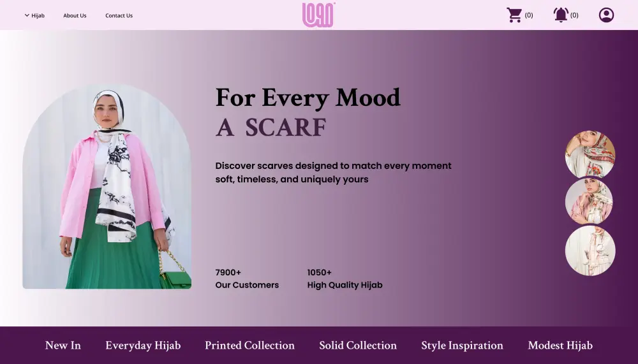Viewport: 638px width, 364px height.
Task: Open the user account profile icon
Action: pyautogui.click(x=606, y=15)
